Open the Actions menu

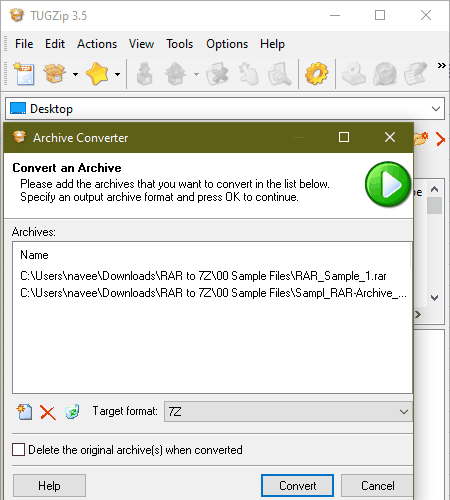click(97, 44)
